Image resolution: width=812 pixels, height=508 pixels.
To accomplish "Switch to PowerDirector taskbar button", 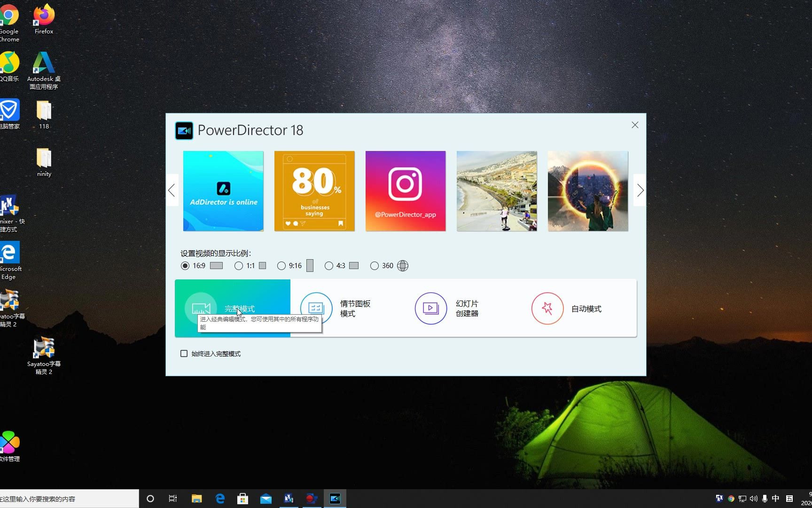I will [335, 499].
